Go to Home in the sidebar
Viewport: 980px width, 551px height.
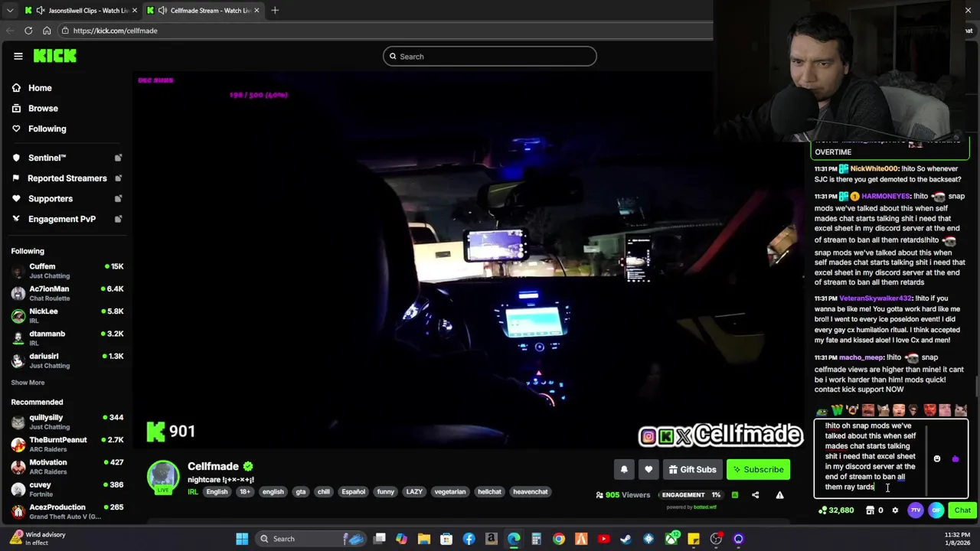pyautogui.click(x=40, y=88)
